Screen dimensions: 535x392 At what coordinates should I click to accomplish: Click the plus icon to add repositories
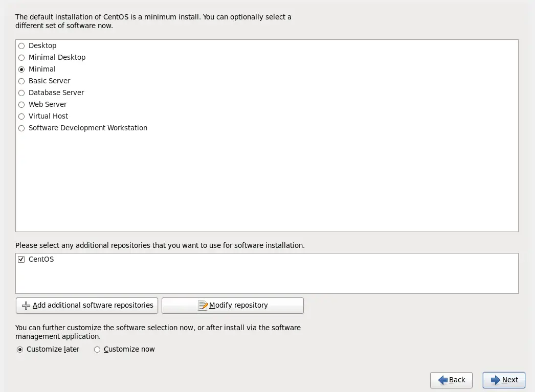click(x=26, y=306)
